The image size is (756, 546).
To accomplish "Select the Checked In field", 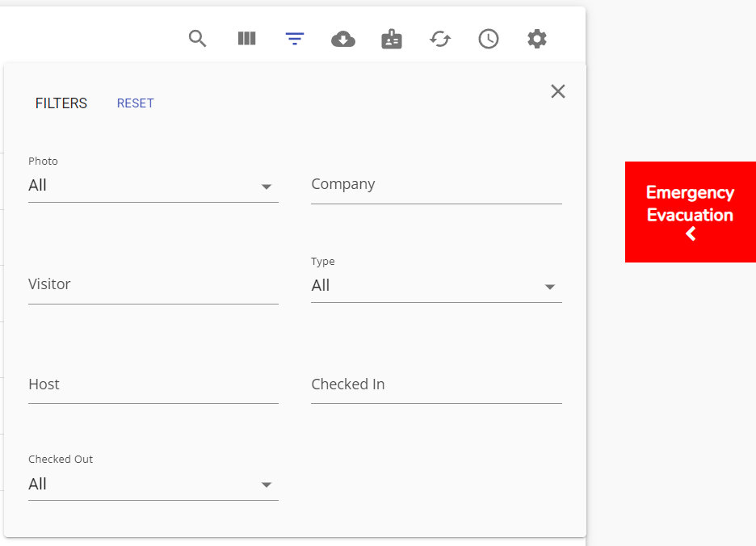I will pyautogui.click(x=436, y=384).
